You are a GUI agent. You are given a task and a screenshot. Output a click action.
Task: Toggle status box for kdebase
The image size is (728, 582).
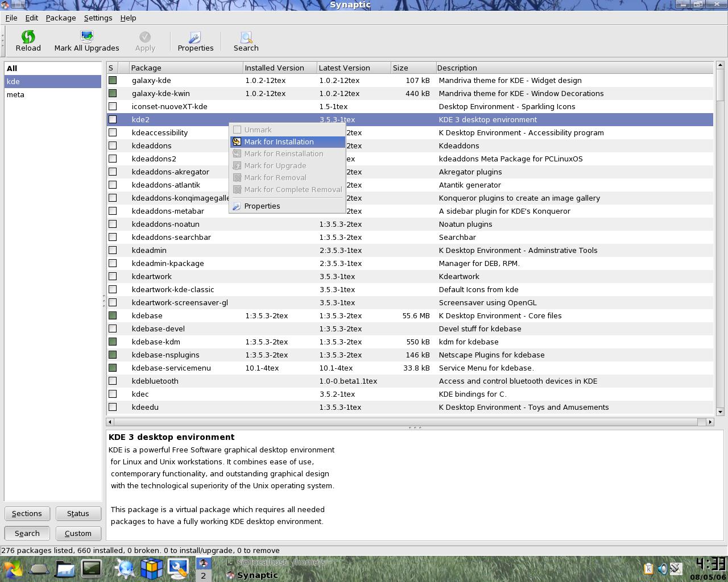tap(113, 315)
